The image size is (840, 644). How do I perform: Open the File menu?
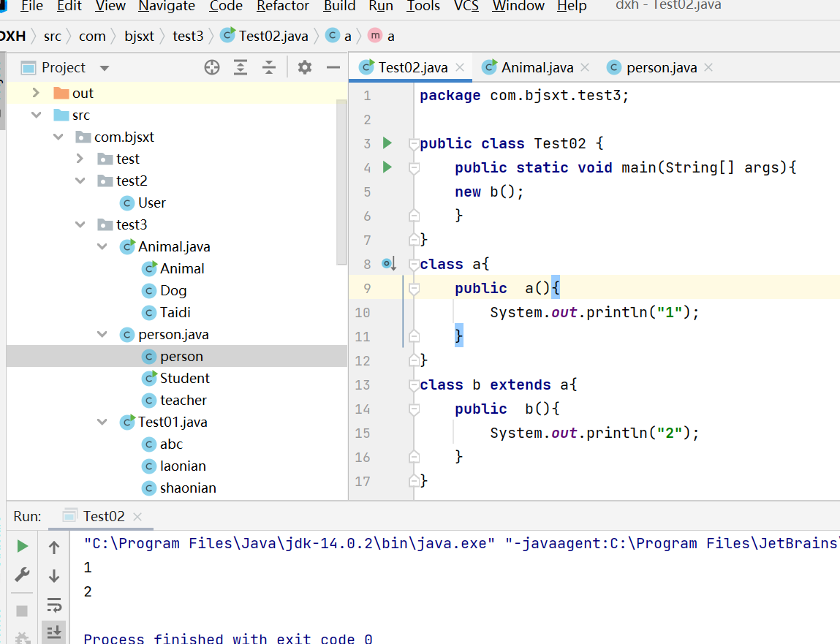31,6
